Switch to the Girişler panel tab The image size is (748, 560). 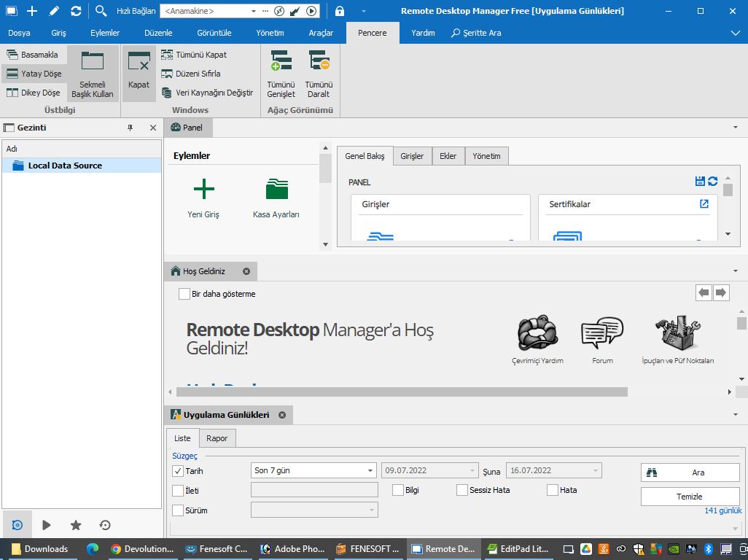click(412, 156)
